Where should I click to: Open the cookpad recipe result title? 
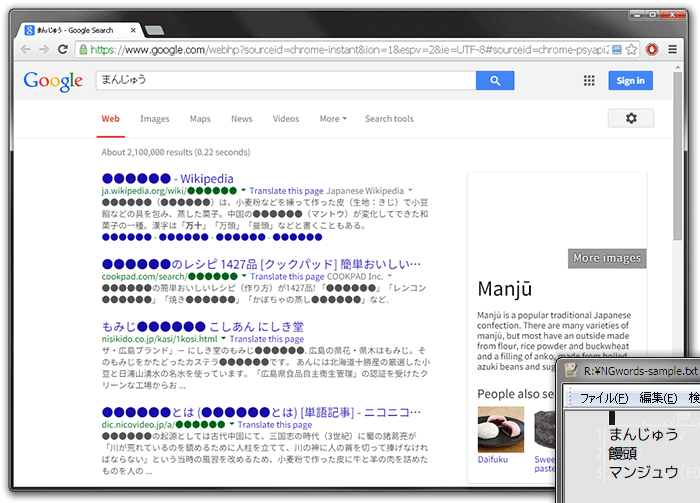click(x=261, y=264)
